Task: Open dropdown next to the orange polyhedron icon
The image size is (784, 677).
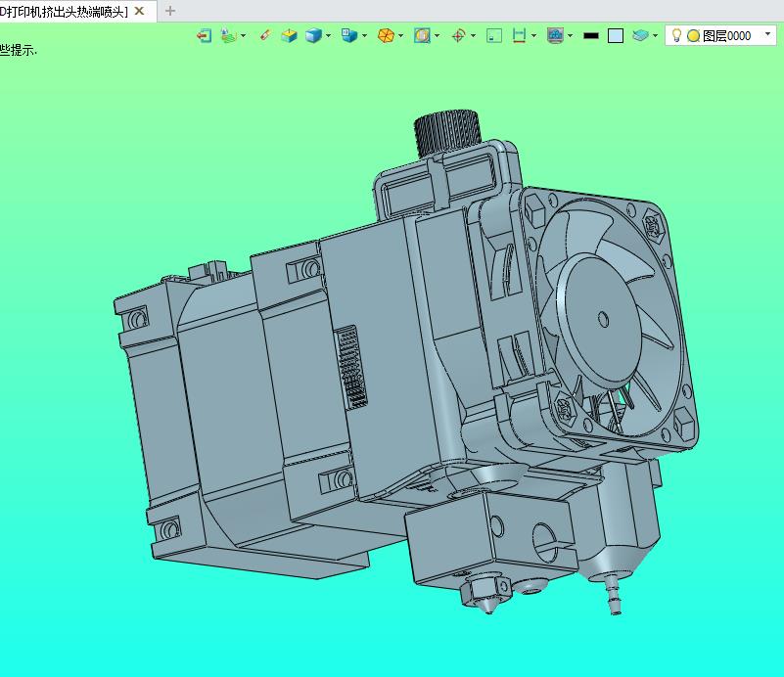Action: point(400,36)
